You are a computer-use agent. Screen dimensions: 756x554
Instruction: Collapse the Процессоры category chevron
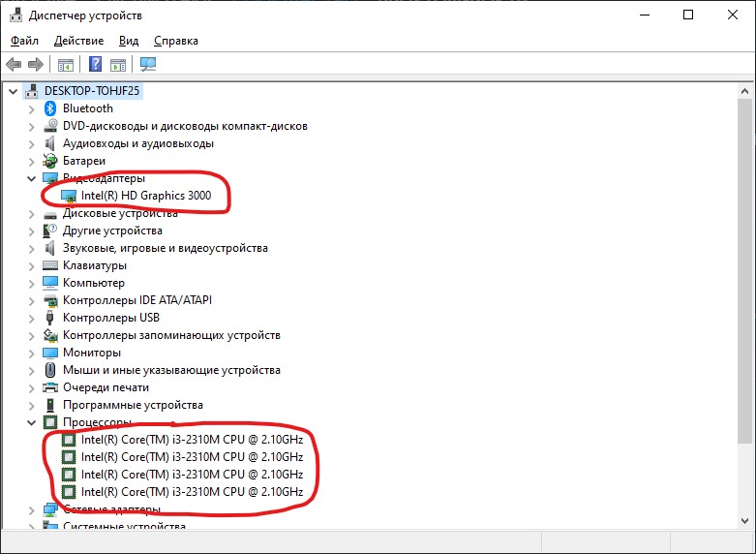(x=31, y=423)
